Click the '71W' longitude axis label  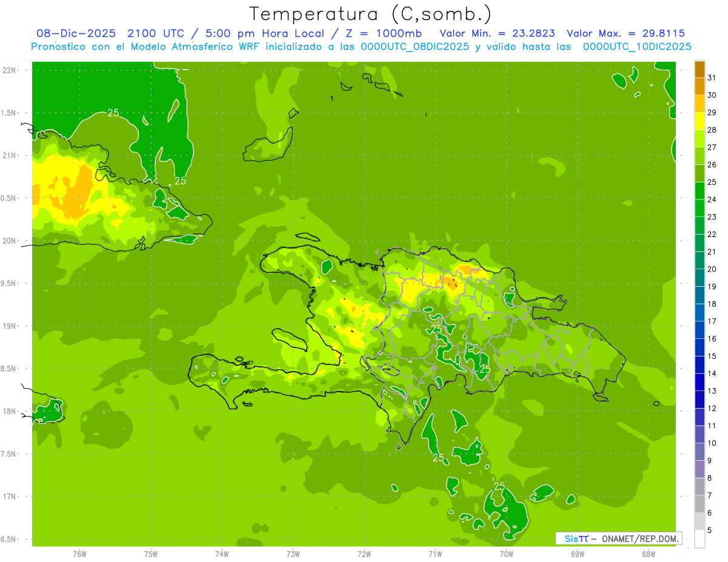[x=435, y=554]
